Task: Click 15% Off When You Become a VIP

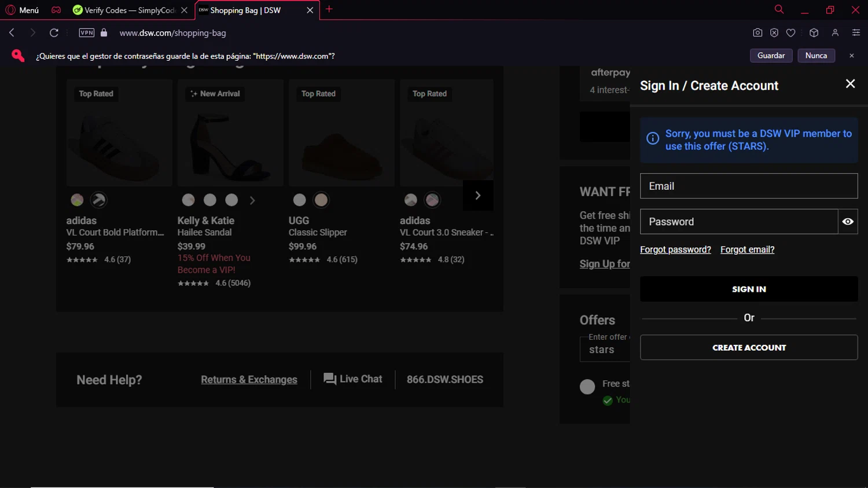Action: [x=214, y=264]
